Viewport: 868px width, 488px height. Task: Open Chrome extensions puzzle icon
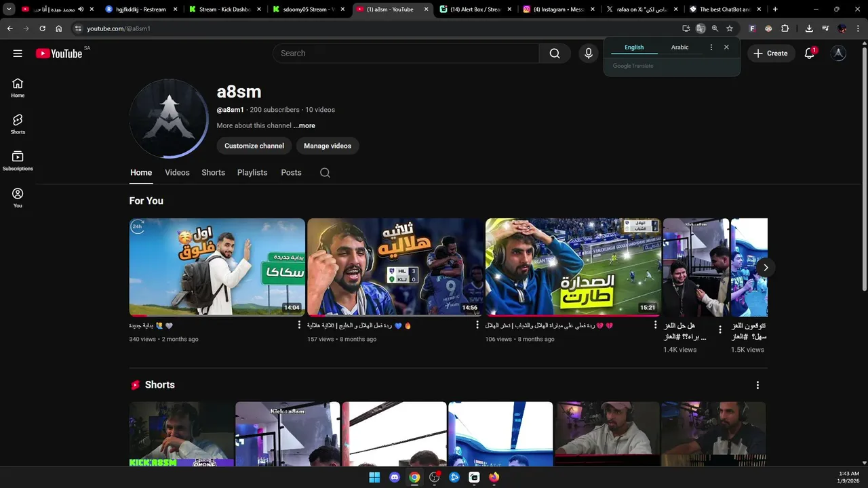click(785, 28)
